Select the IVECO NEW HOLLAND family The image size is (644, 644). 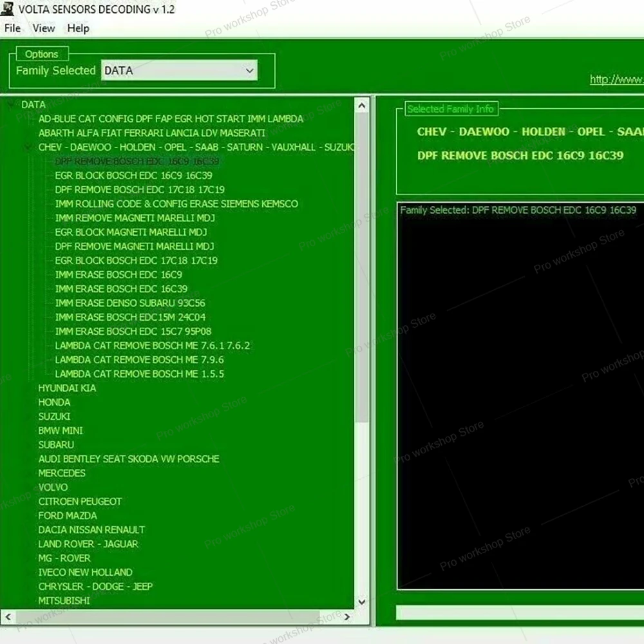85,572
